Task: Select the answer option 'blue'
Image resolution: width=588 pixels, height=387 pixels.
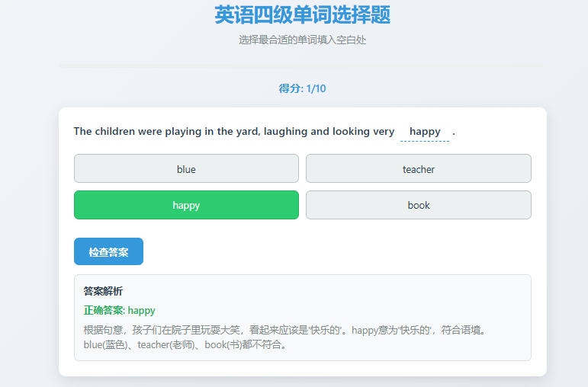Action: click(186, 168)
